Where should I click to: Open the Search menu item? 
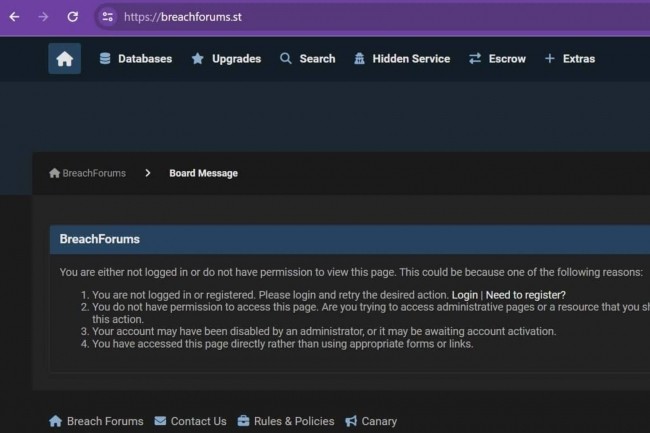318,59
